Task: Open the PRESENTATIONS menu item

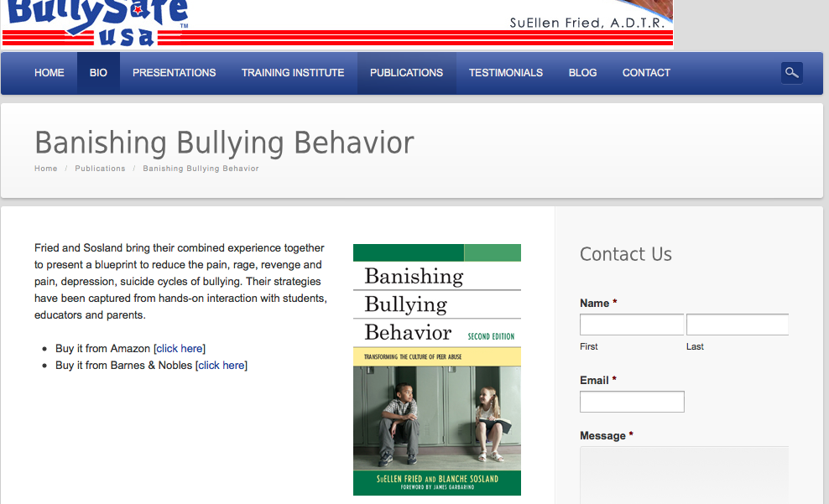Action: click(174, 73)
